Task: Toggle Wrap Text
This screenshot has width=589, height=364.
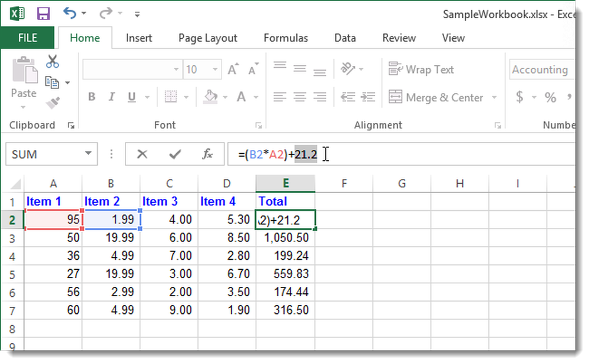Action: tap(421, 70)
